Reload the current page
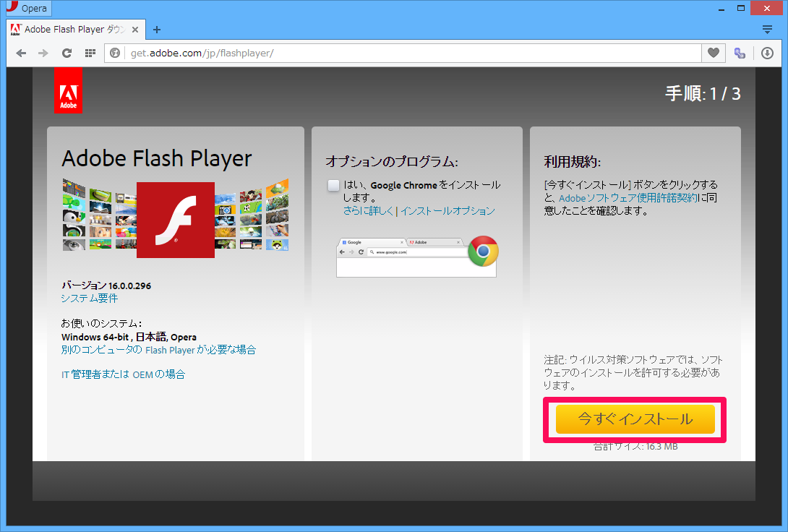This screenshot has width=788, height=532. tap(67, 53)
